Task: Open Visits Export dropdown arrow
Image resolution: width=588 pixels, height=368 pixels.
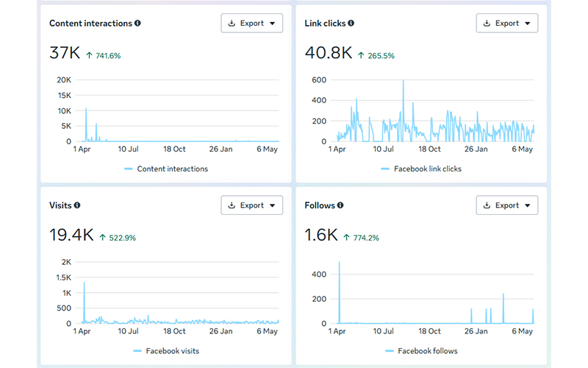Action: (x=273, y=205)
